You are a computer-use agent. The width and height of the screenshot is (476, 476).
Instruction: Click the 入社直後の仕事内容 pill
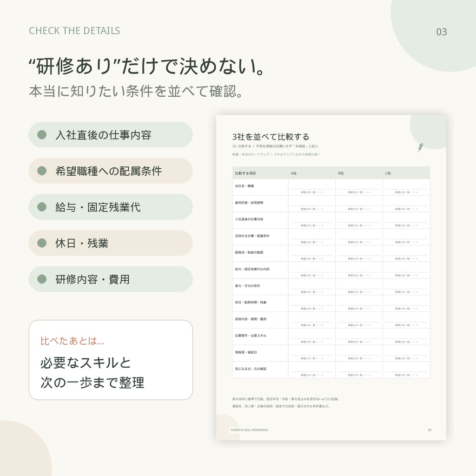(111, 135)
